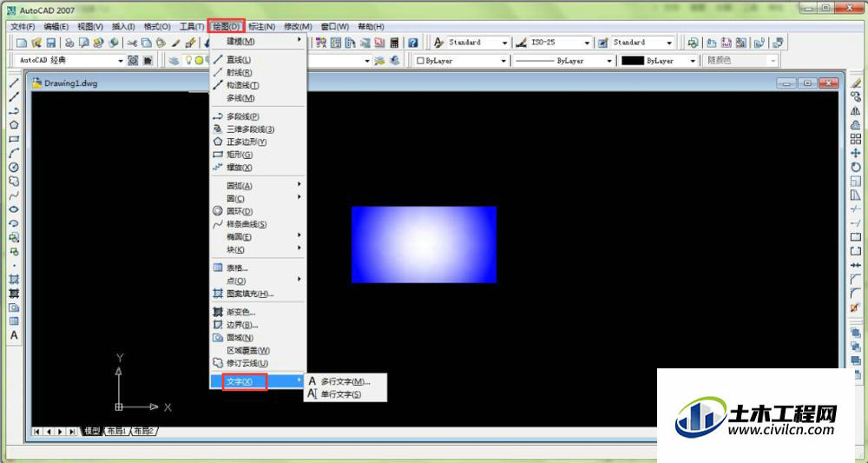Open the color ByLayer dropdown
Image resolution: width=868 pixels, height=463 pixels.
[x=503, y=60]
